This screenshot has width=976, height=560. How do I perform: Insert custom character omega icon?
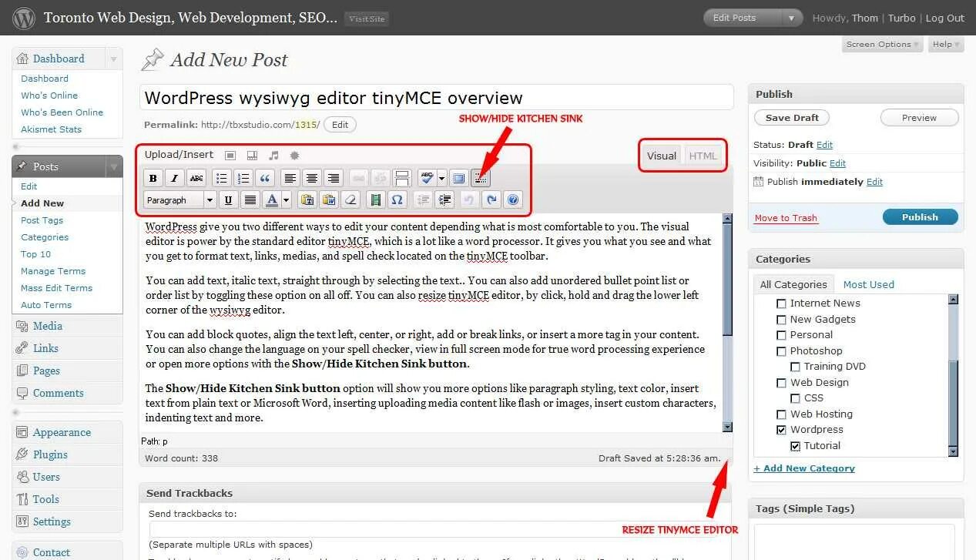coord(397,200)
